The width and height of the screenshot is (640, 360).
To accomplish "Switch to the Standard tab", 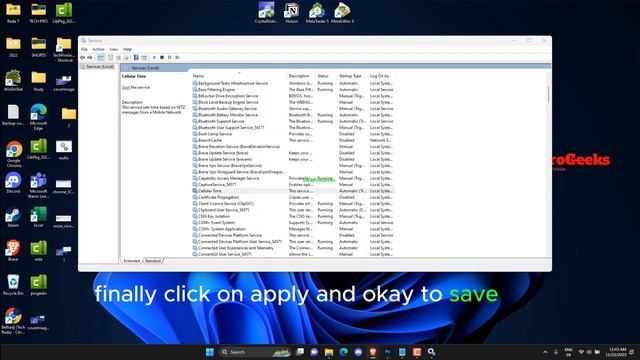I will pos(153,261).
